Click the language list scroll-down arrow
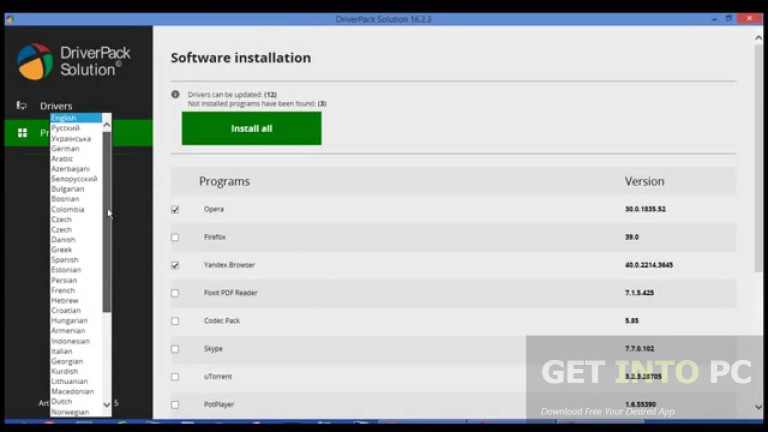 tap(107, 405)
